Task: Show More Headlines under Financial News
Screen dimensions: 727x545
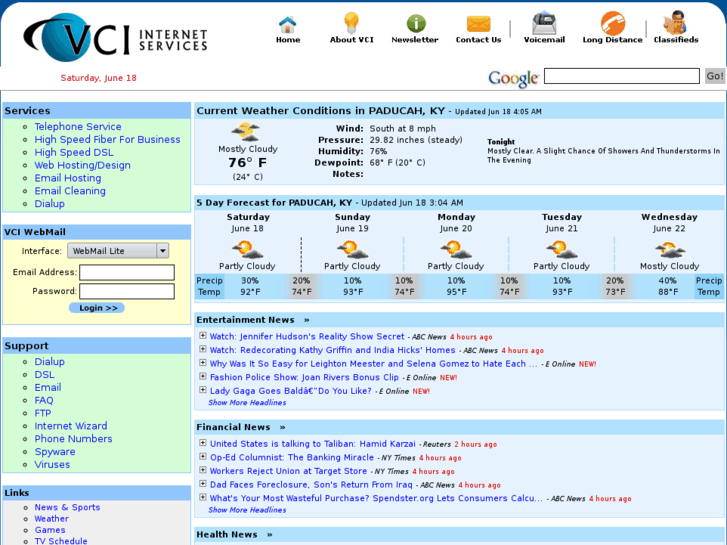Action: pos(247,510)
